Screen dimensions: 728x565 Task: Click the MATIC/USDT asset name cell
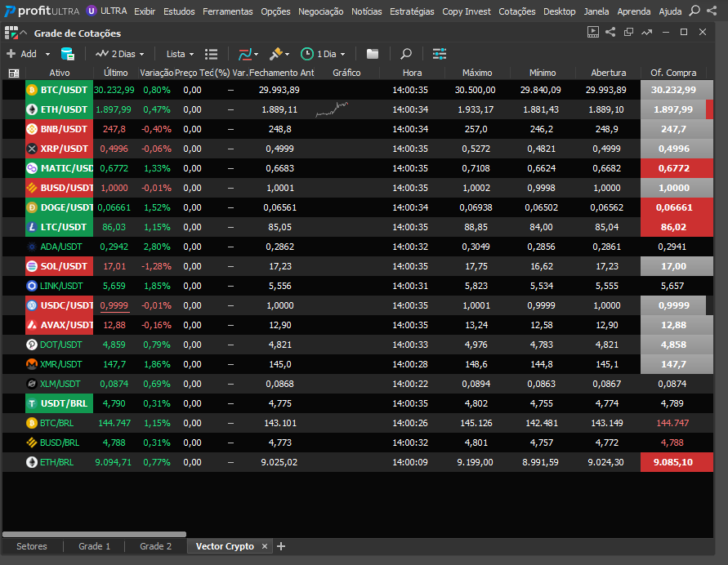pyautogui.click(x=60, y=168)
